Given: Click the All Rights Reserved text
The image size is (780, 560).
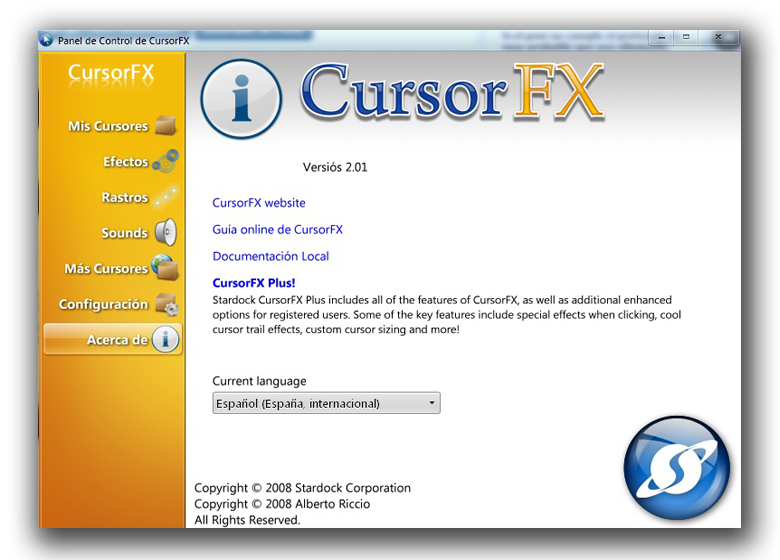Looking at the screenshot, I should click(x=247, y=520).
